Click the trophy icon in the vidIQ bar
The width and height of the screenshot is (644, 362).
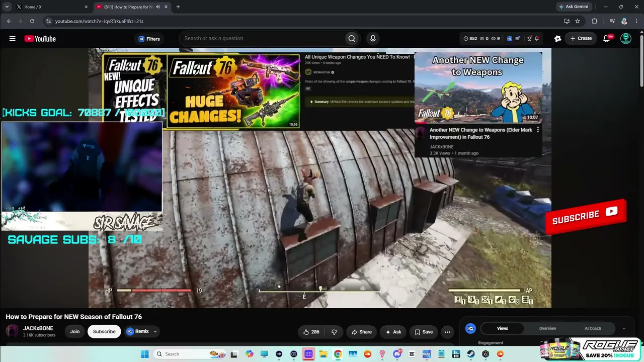(x=529, y=39)
